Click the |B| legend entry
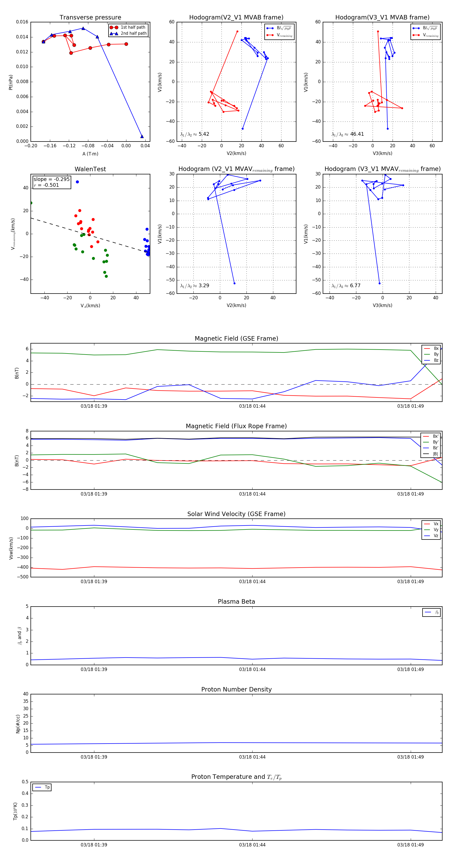The width and height of the screenshot is (473, 868). (431, 454)
